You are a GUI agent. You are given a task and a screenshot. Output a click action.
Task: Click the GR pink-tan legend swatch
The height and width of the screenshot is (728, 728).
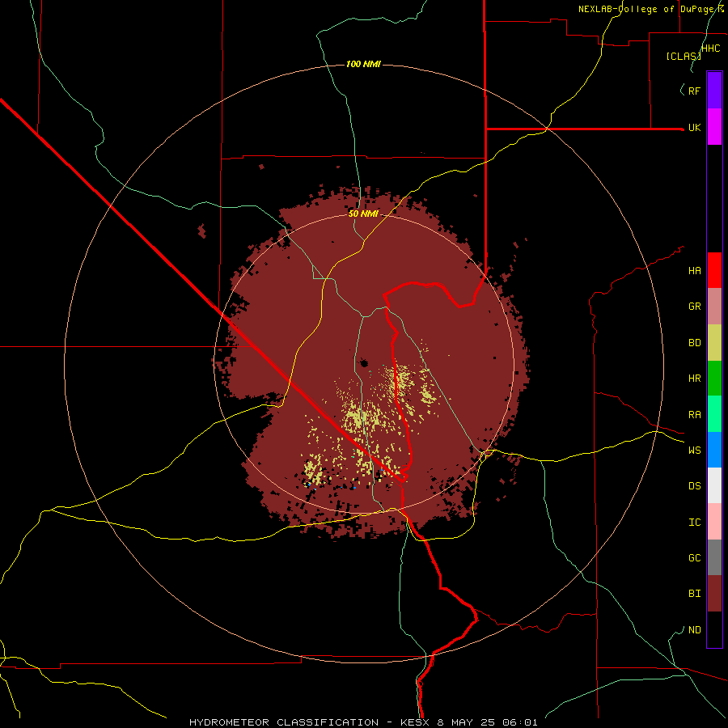pyautogui.click(x=714, y=307)
